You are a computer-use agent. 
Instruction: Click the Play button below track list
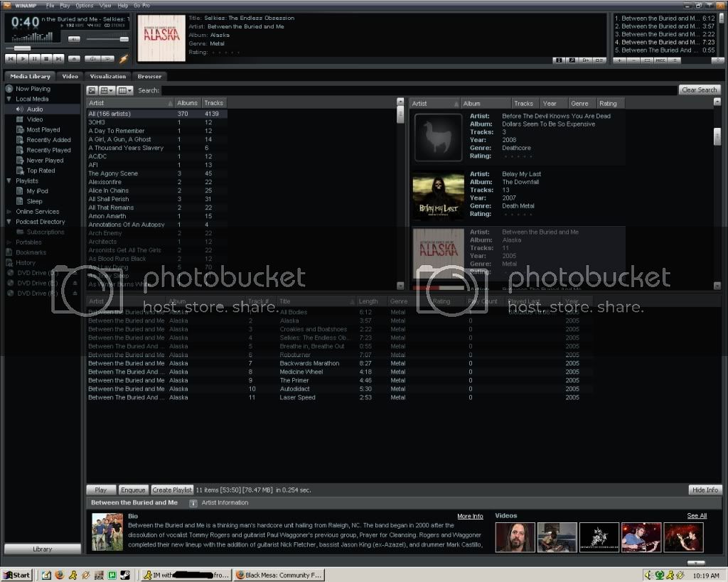(101, 490)
